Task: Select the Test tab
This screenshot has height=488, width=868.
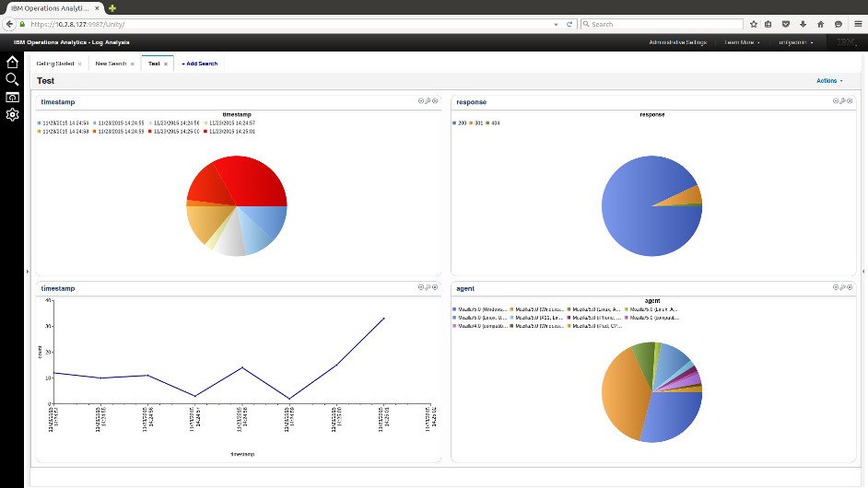Action: click(154, 64)
